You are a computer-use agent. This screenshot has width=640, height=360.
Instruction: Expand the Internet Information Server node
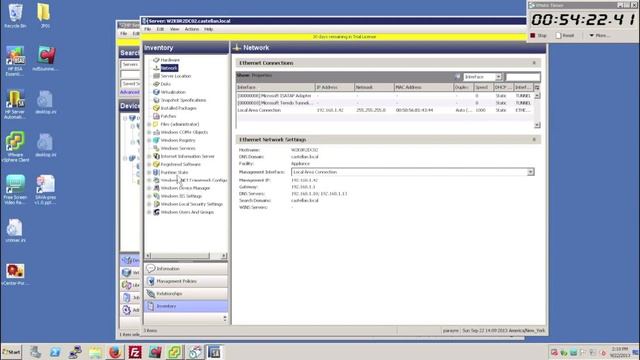click(149, 156)
